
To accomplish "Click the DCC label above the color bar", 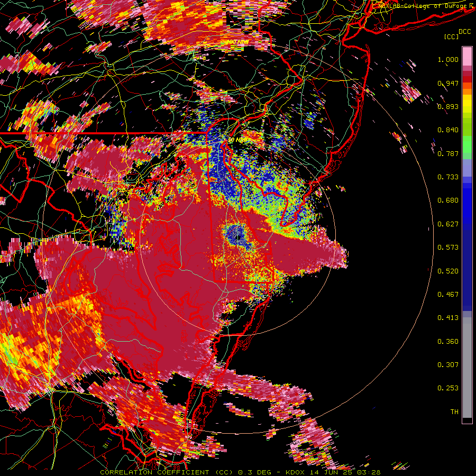I will pos(465,32).
